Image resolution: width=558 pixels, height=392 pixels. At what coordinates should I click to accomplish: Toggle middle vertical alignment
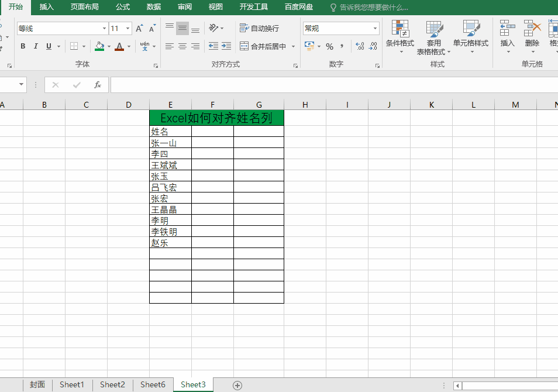pos(182,28)
